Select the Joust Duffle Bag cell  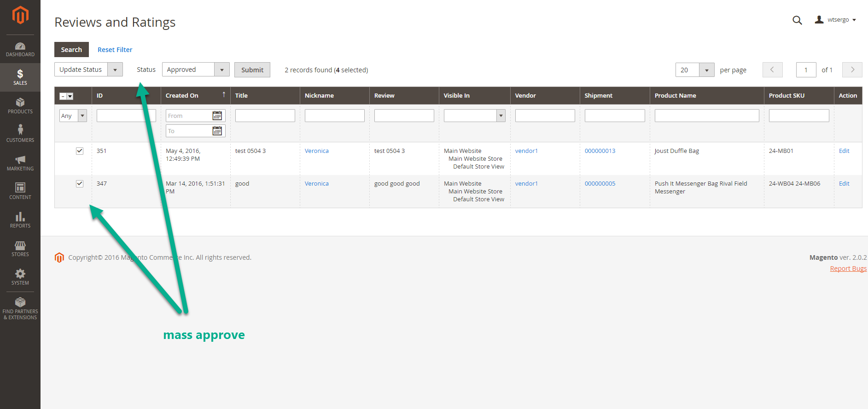[677, 151]
